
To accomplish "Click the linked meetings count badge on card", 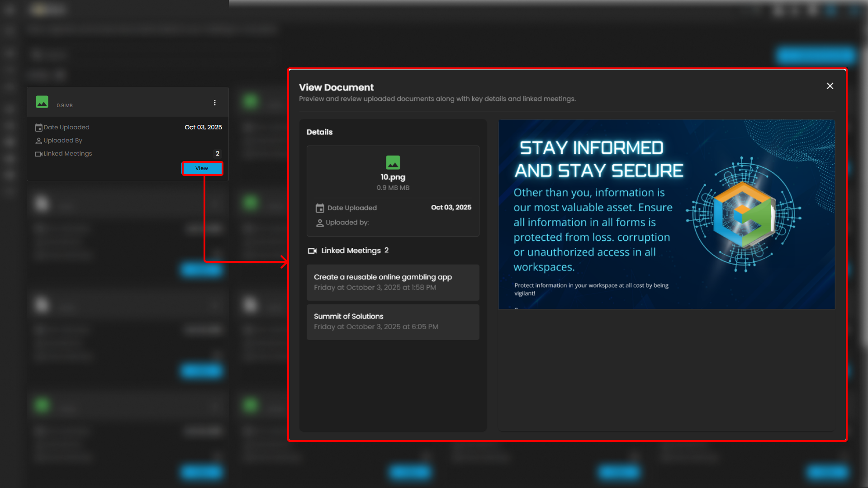I will 218,154.
